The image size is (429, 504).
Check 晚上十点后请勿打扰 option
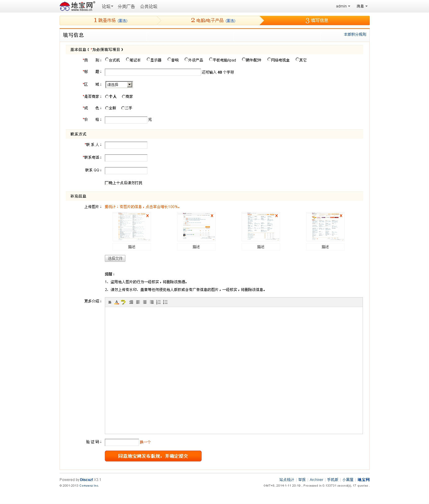(x=107, y=183)
